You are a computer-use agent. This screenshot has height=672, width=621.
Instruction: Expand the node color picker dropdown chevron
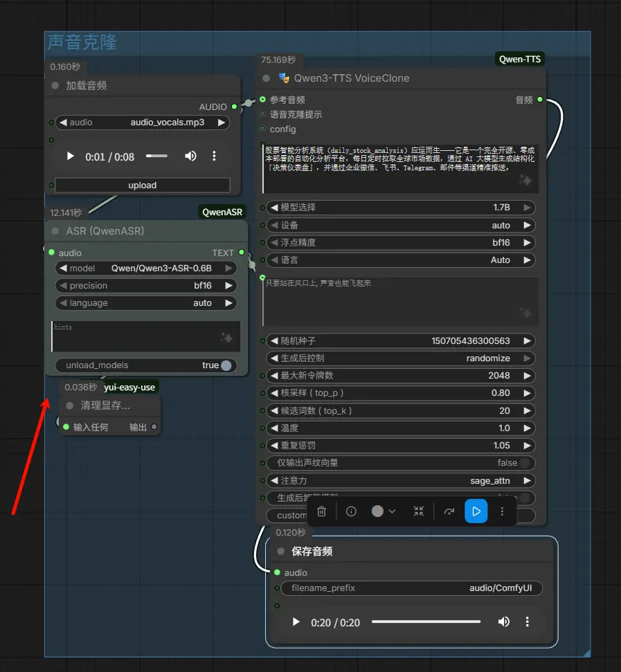coord(392,511)
